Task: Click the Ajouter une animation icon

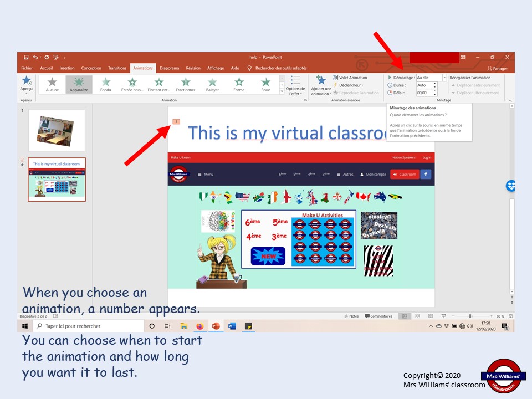Action: click(x=321, y=81)
